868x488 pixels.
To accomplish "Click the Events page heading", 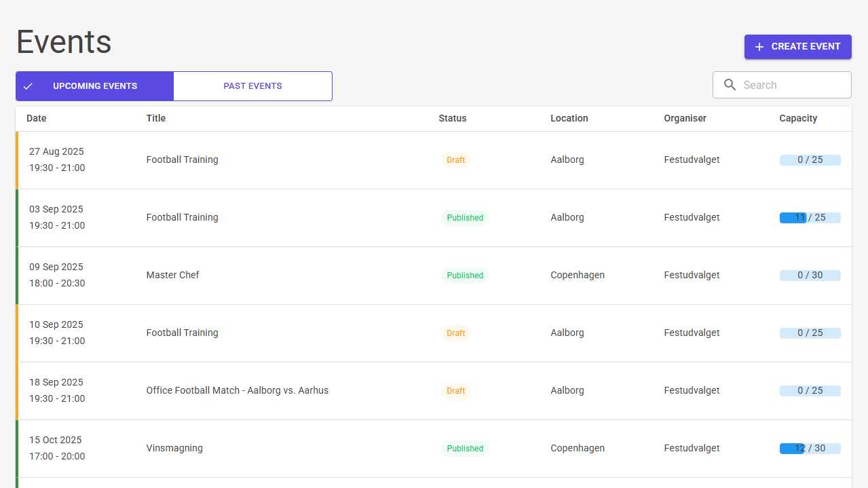I will tap(64, 42).
